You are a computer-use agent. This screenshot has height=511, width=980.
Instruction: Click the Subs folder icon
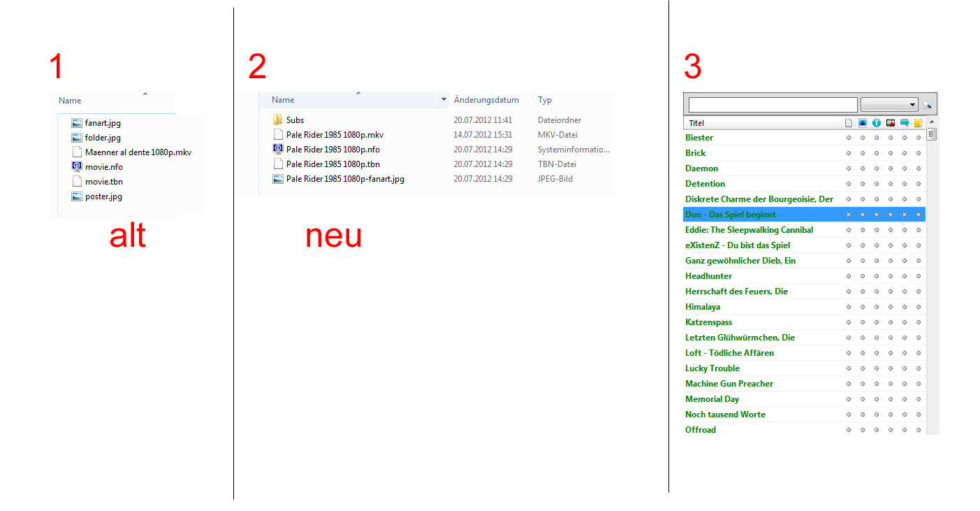[277, 120]
